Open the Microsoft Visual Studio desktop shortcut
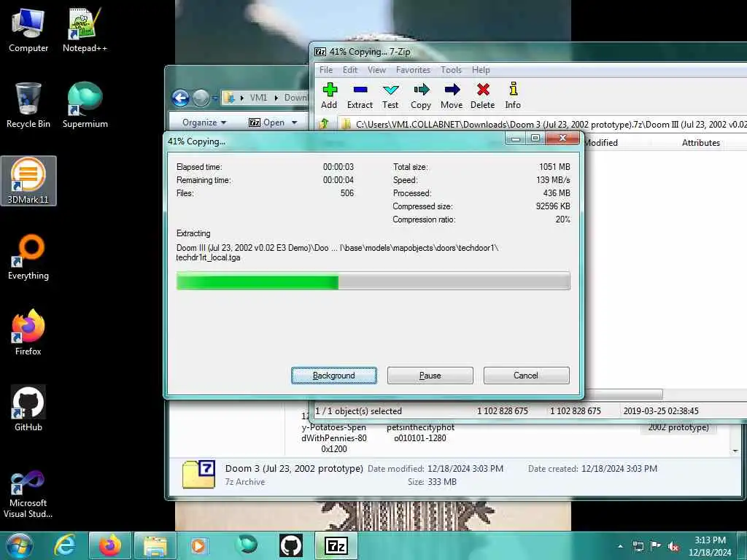The image size is (747, 560). [28, 494]
